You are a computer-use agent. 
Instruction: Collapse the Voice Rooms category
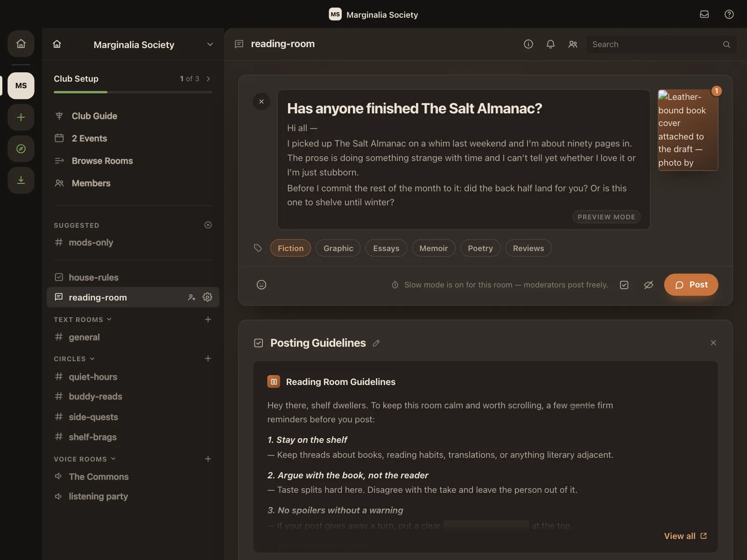point(85,459)
